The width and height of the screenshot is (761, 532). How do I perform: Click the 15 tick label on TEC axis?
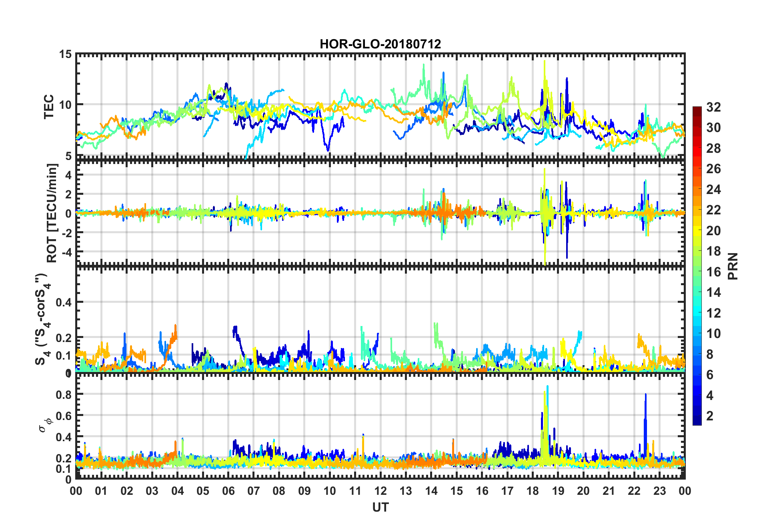coord(64,54)
